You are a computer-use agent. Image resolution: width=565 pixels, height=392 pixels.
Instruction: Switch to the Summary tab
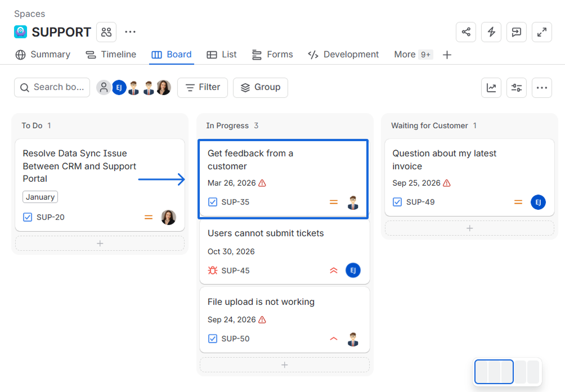coord(43,55)
